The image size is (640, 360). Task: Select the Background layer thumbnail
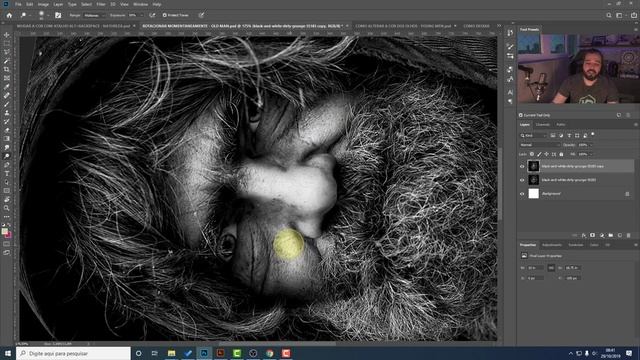(x=533, y=194)
